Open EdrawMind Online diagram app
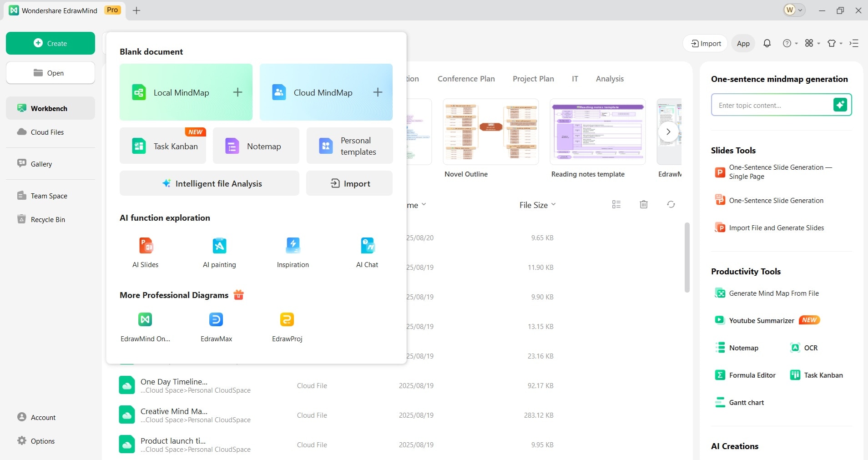Viewport: 868px width, 460px height. click(145, 327)
